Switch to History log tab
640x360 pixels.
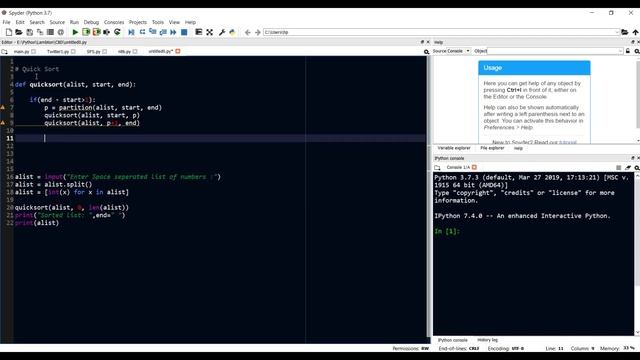click(x=487, y=340)
